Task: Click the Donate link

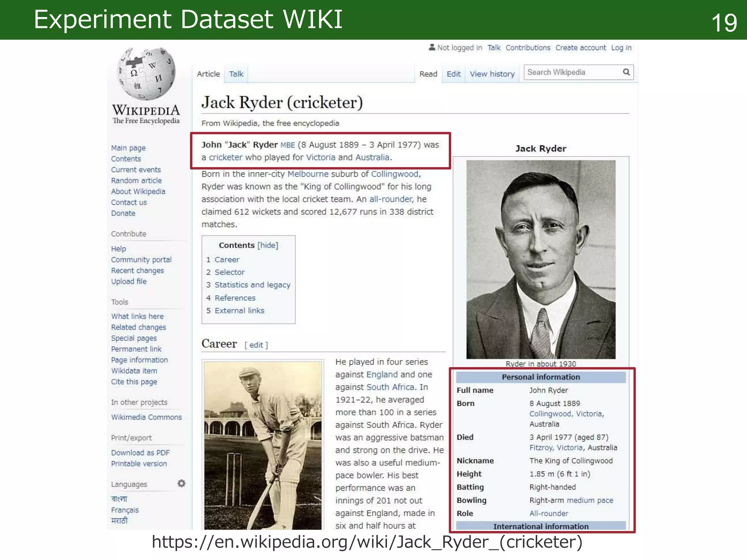Action: [123, 214]
